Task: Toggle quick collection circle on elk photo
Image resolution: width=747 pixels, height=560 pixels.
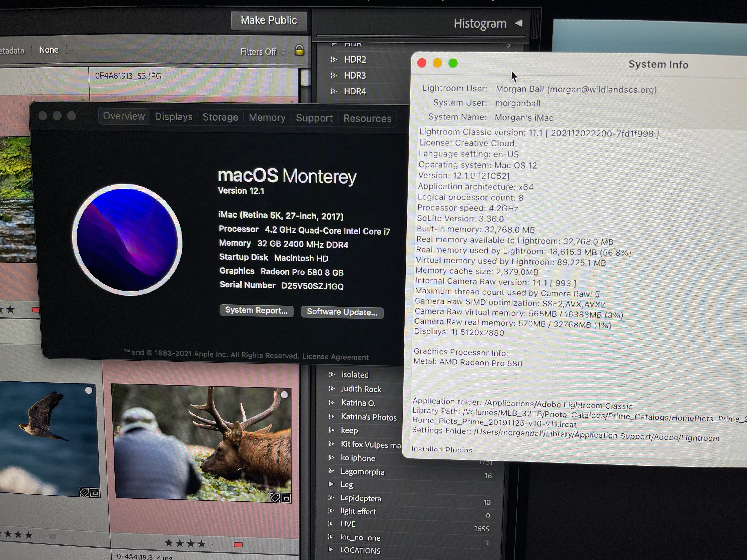Action: (x=284, y=394)
